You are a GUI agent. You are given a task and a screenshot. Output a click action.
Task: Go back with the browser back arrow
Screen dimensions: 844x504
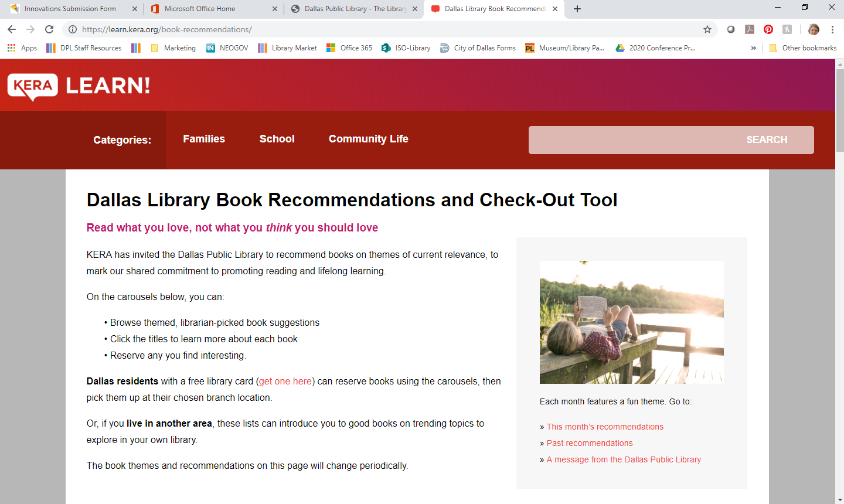tap(12, 29)
